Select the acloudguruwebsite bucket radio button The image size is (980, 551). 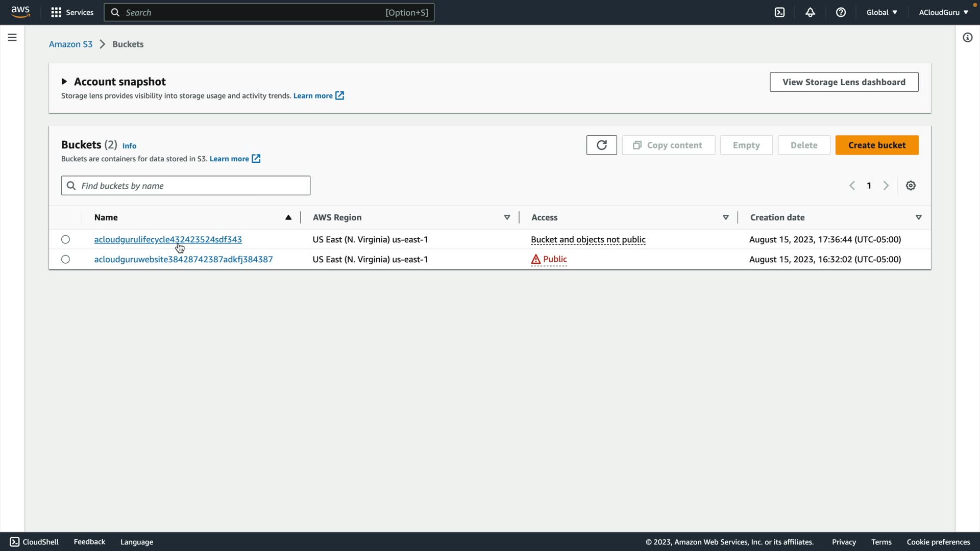pos(65,259)
